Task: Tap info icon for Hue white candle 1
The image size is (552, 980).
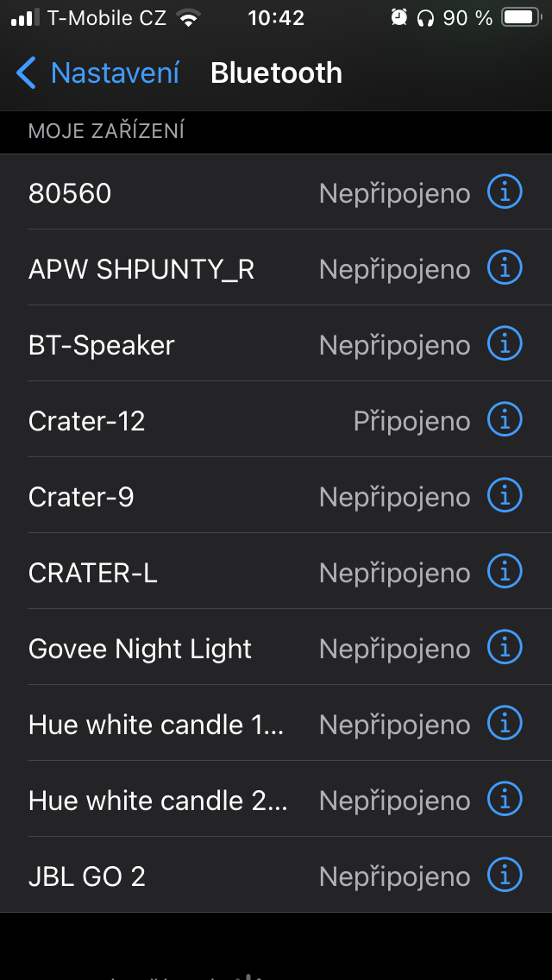Action: 505,724
